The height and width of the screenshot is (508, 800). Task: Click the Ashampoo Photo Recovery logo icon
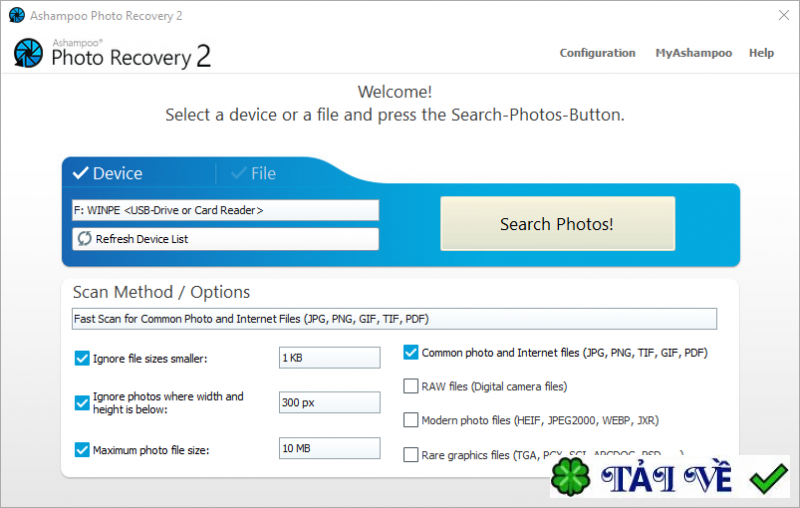point(28,53)
